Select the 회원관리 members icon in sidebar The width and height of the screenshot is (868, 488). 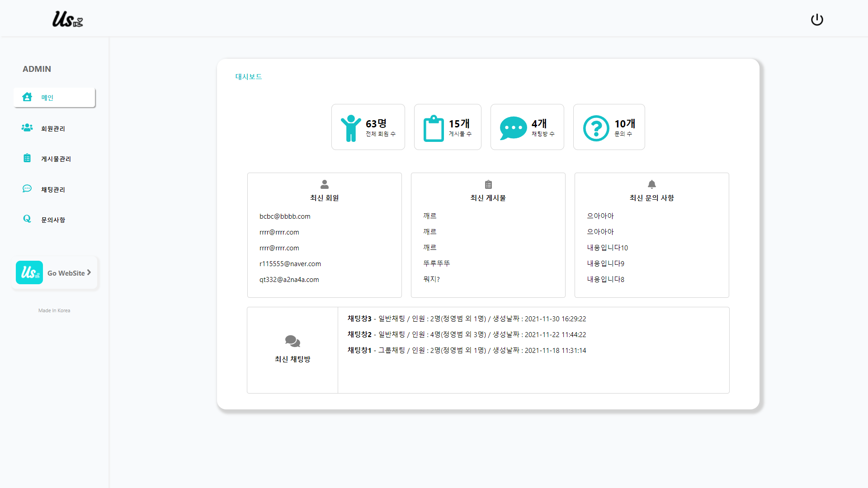click(27, 128)
